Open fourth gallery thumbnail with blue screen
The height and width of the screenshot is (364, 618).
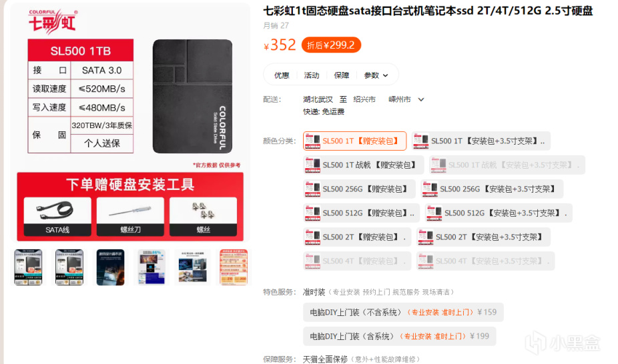[151, 267]
